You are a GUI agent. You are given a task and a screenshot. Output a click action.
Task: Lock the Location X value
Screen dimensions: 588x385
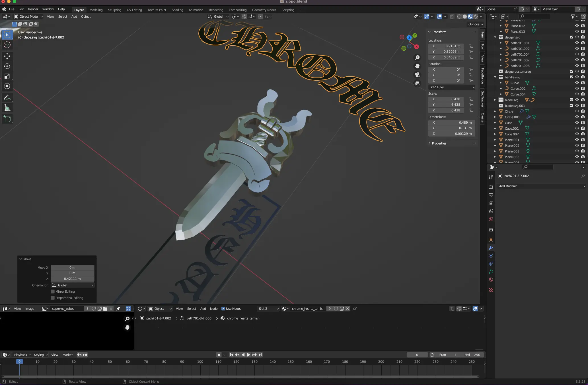click(x=471, y=46)
